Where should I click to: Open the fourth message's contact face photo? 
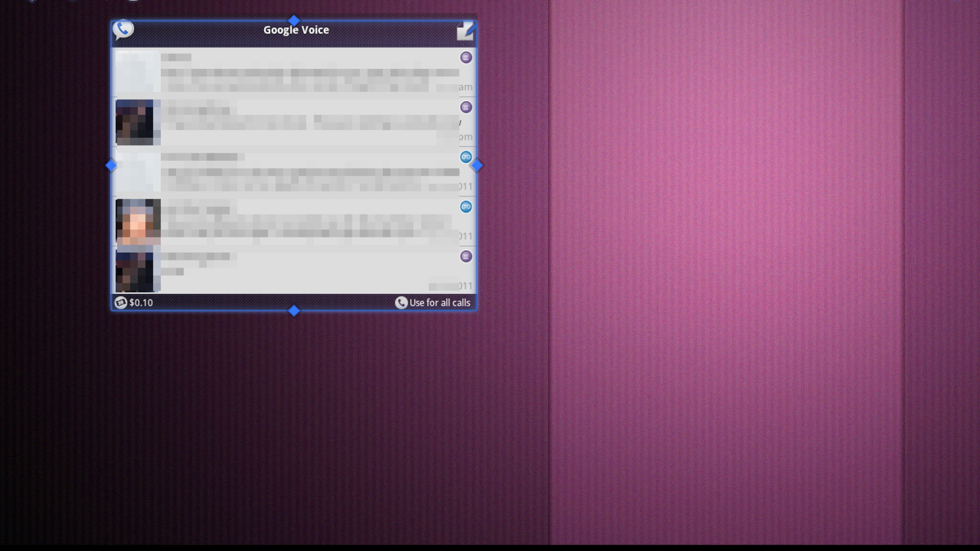[x=137, y=222]
